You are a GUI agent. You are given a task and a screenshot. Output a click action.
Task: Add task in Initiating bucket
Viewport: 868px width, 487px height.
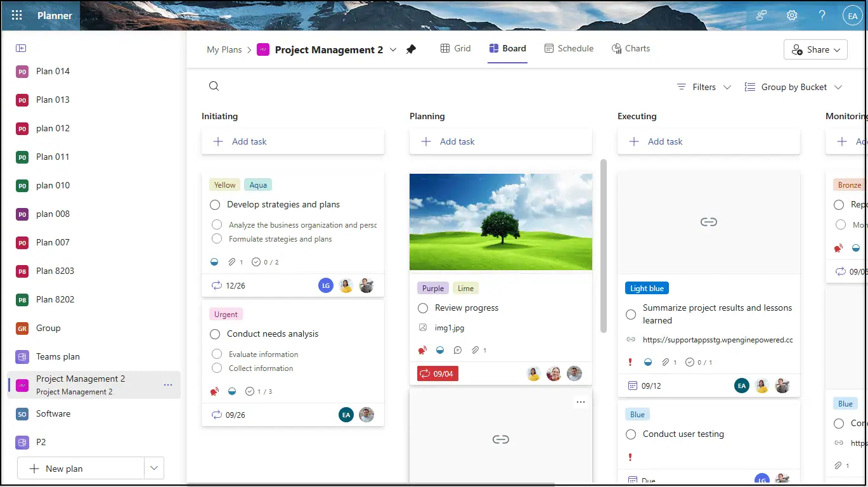(x=293, y=141)
